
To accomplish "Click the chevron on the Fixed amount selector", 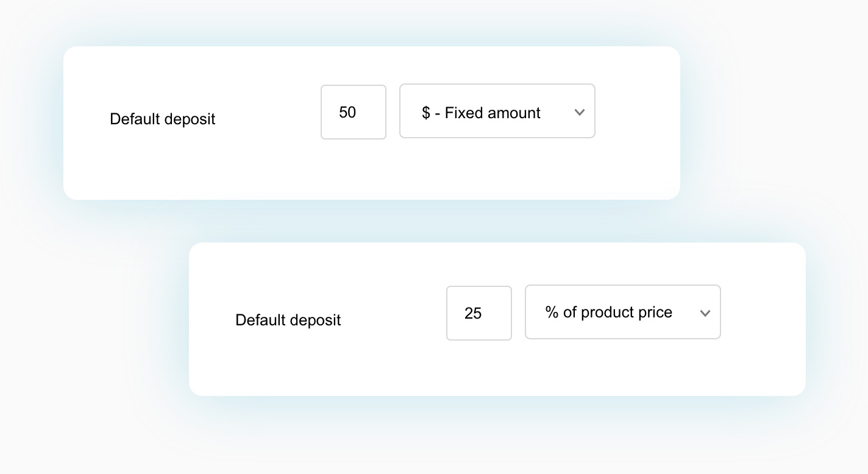I will [x=579, y=111].
